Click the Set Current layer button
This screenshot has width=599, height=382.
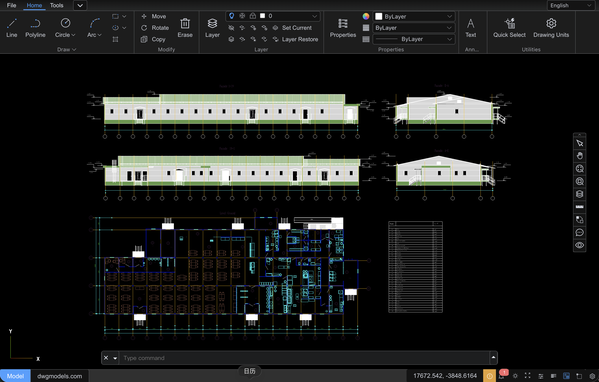[x=292, y=28]
